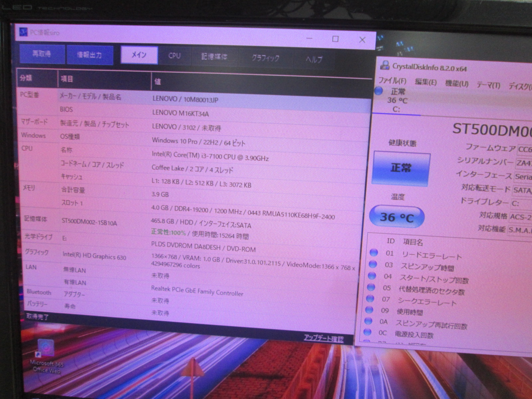Click the アップデート確認 link
The image size is (532, 399).
pyautogui.click(x=324, y=338)
